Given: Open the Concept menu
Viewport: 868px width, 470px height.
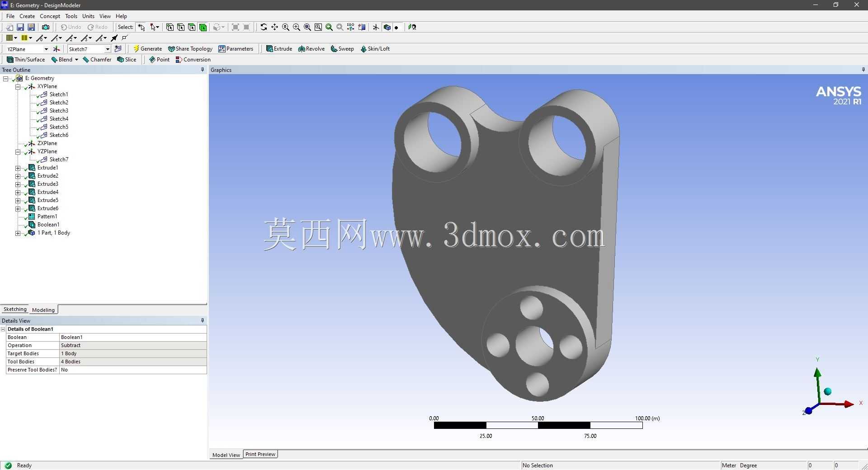Looking at the screenshot, I should pos(50,16).
